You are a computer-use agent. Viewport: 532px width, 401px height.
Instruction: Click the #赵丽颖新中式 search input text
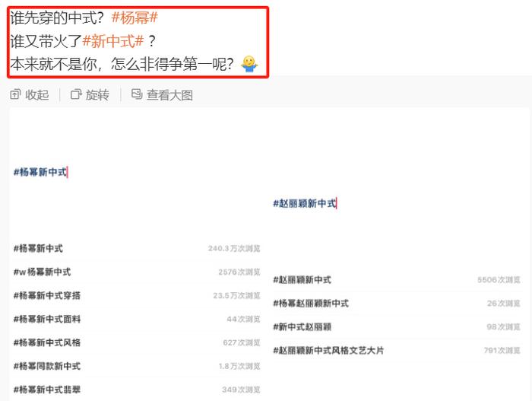(304, 204)
